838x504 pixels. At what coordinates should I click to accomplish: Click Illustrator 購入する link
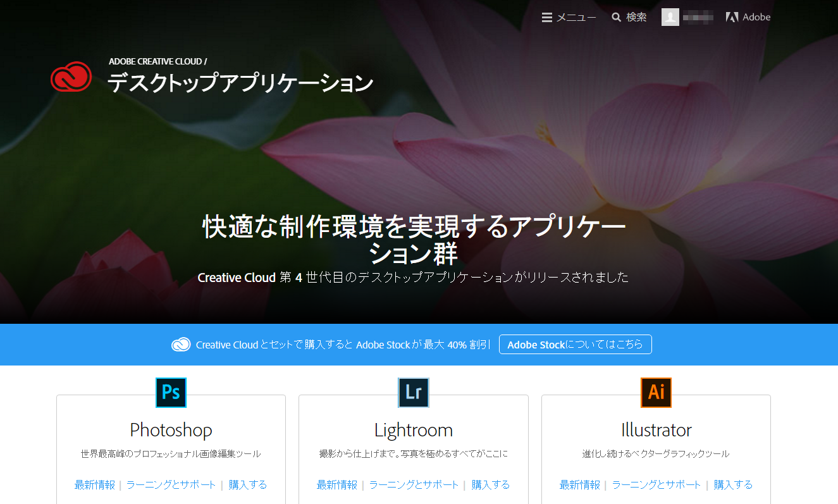coord(734,485)
